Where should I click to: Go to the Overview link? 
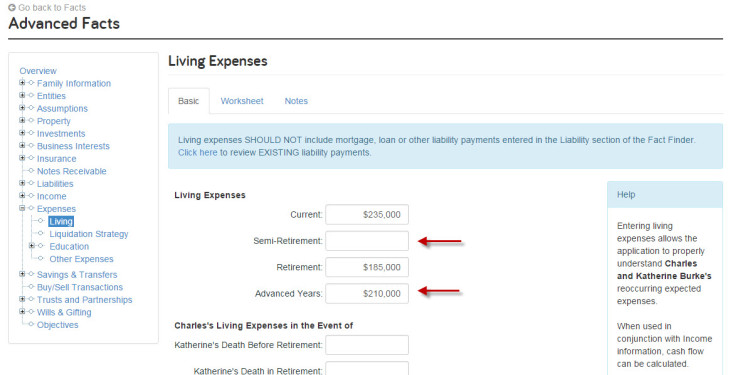coord(38,71)
